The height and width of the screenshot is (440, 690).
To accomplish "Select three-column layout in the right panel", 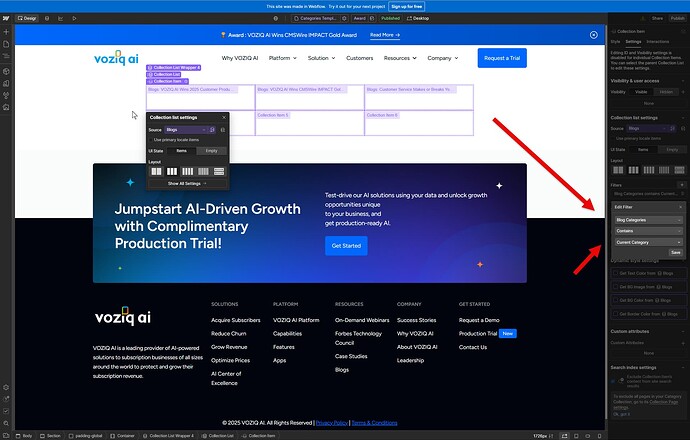I will tap(633, 170).
